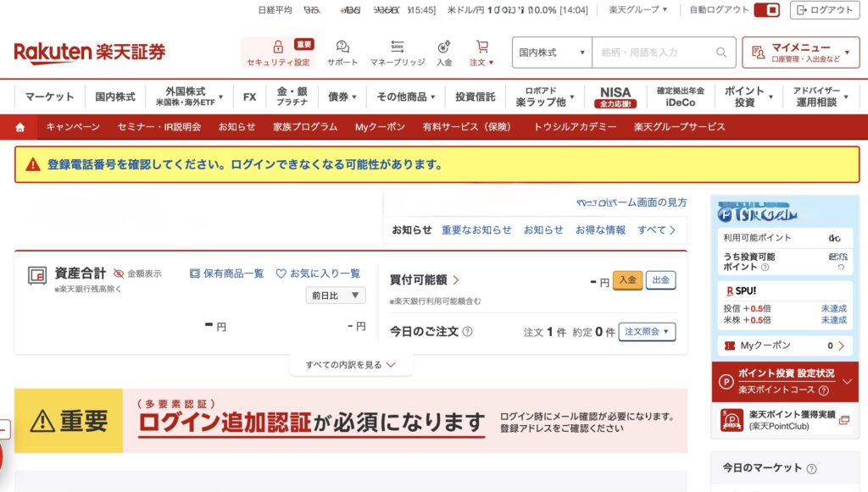Image resolution: width=868 pixels, height=492 pixels.
Task: Open paid services insurance link
Action: click(467, 127)
